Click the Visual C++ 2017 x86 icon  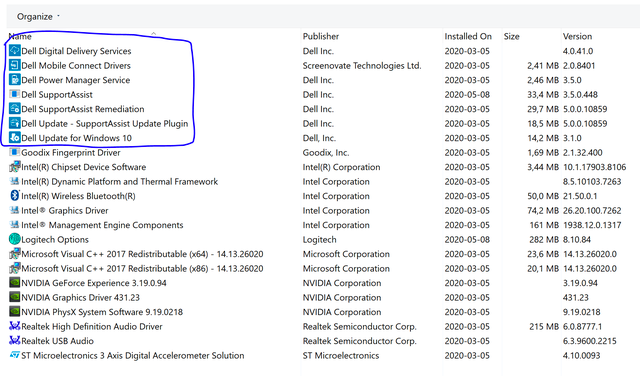coord(14,268)
